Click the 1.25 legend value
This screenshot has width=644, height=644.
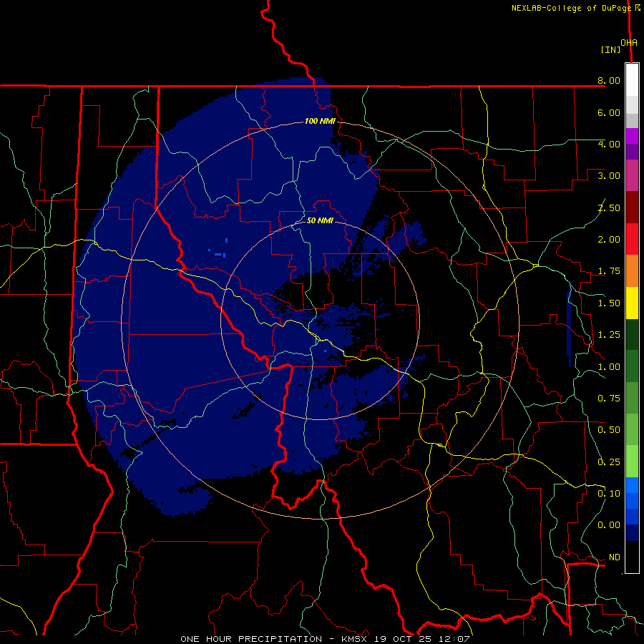(609, 335)
